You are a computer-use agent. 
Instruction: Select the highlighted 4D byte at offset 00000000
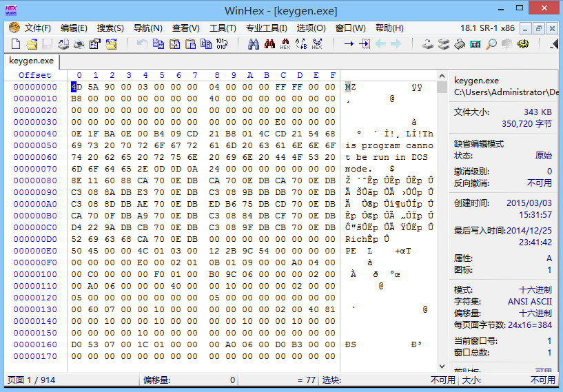(76, 87)
